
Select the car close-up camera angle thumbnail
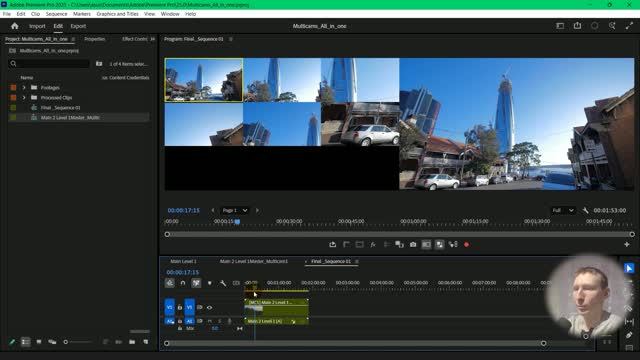tap(360, 124)
